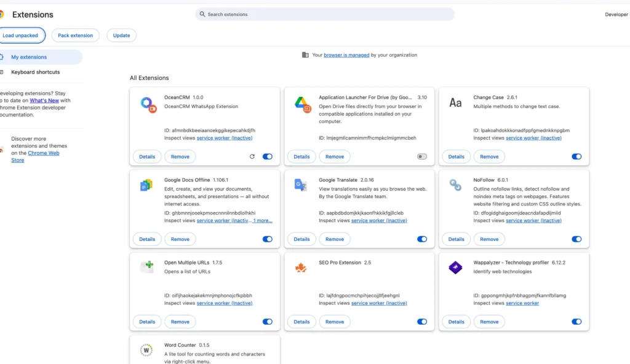The image size is (630, 364).
Task: Click the Google Docs Offline icon
Action: pos(146,185)
